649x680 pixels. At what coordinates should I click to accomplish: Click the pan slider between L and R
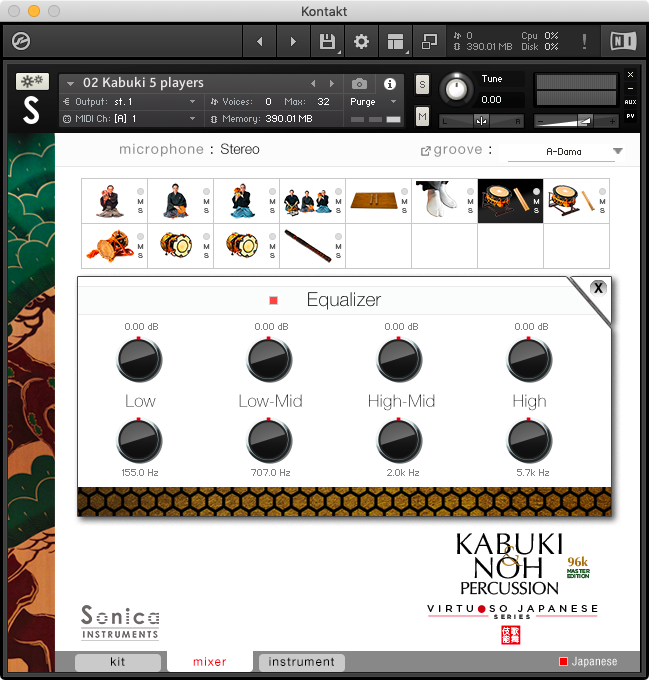481,121
